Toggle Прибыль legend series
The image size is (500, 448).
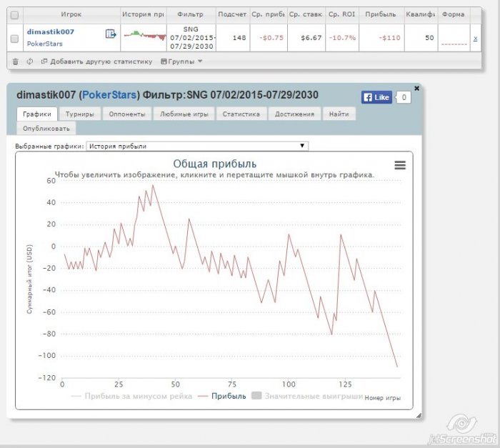[x=222, y=397]
